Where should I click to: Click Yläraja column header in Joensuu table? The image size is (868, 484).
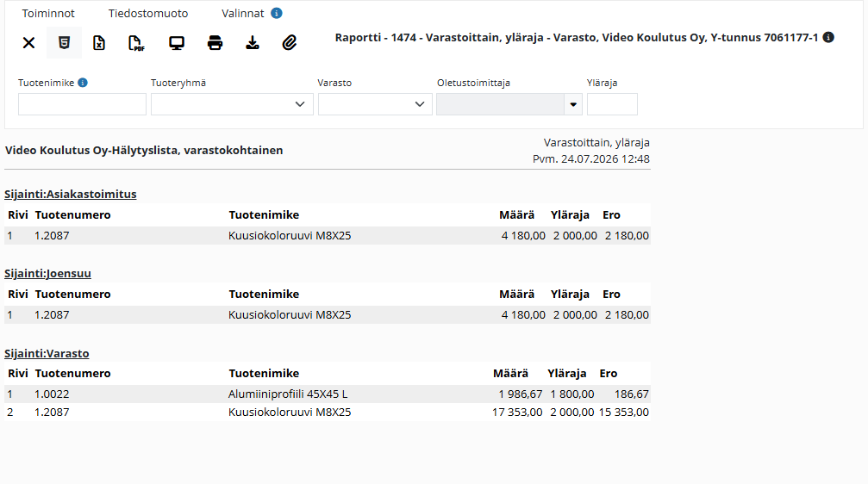570,295
